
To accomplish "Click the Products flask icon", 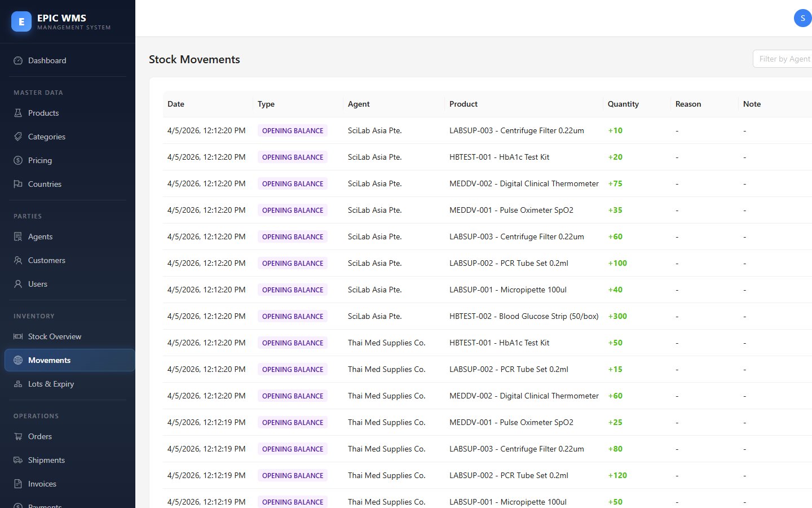I will pyautogui.click(x=18, y=113).
